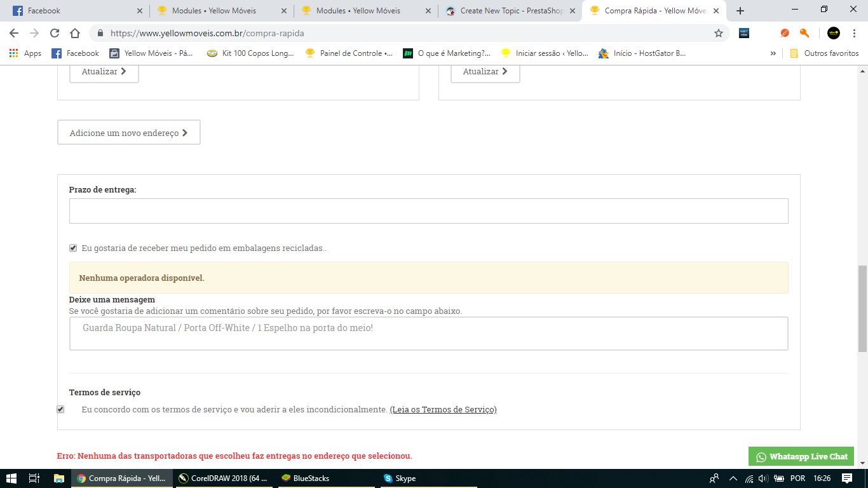Open Chrome's three-dot menu
The image size is (868, 488).
pyautogui.click(x=855, y=33)
